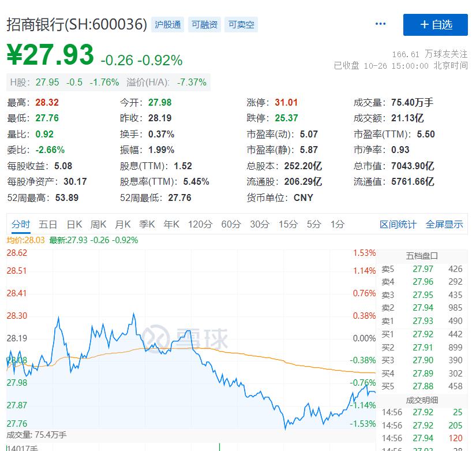Screen dimensions: 476x451
Task: Click the 流通值 value 5761.66亿
Action: coord(413,181)
